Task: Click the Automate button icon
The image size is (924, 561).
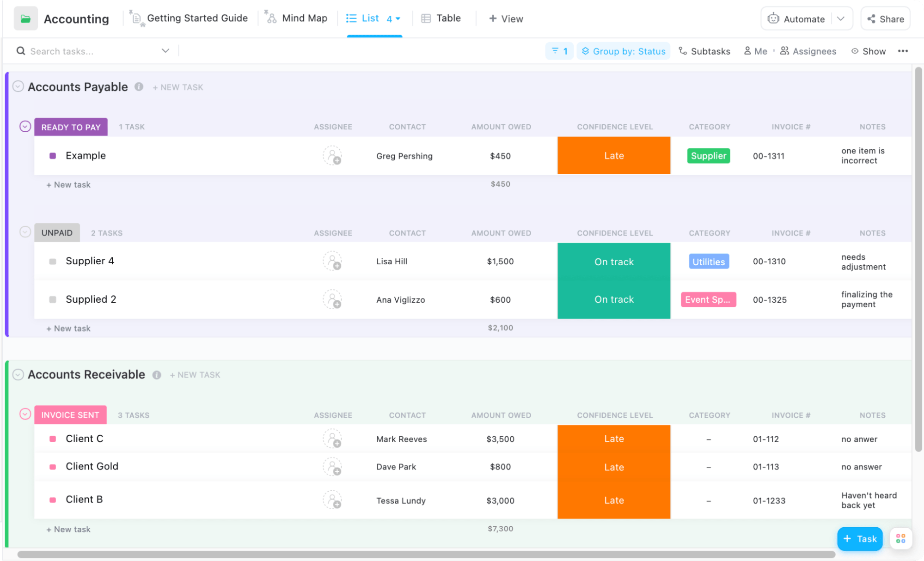Action: [x=773, y=18]
